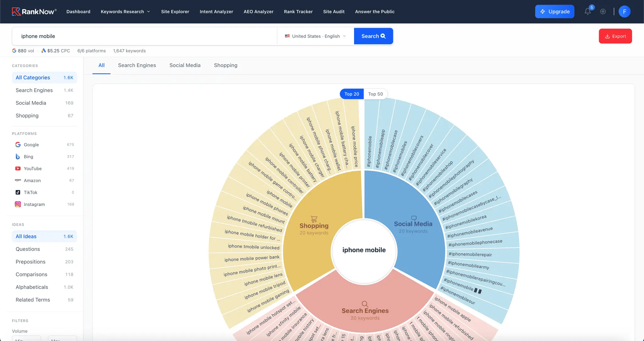Open Site Audit
The width and height of the screenshot is (644, 341).
click(x=334, y=12)
